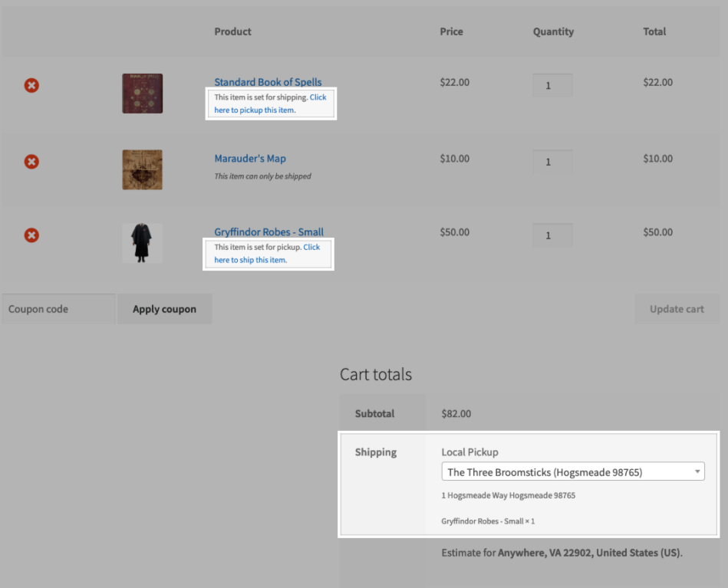The height and width of the screenshot is (588, 728).
Task: Edit quantity for Standard Book of Spells
Action: [x=552, y=86]
